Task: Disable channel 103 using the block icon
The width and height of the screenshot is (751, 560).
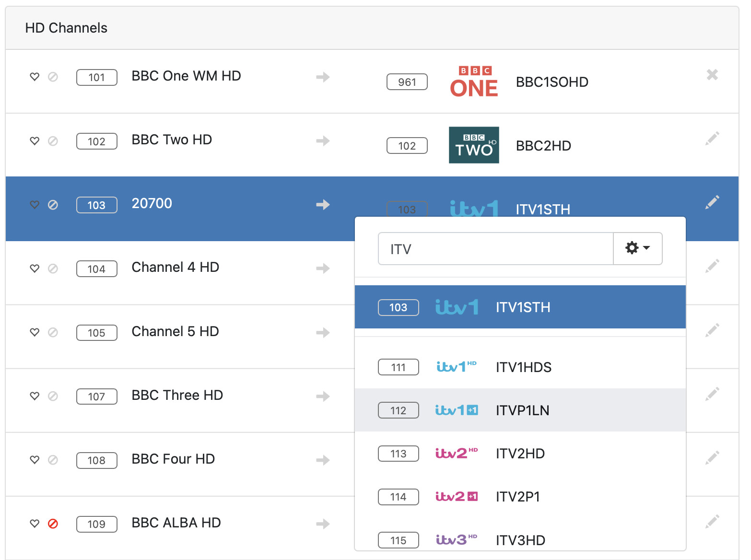Action: click(x=53, y=205)
